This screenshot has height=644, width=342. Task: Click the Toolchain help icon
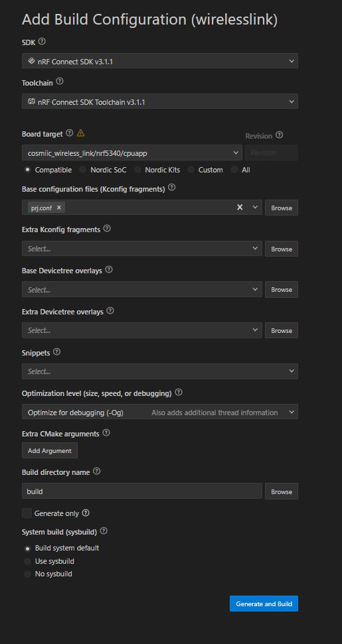tap(60, 82)
